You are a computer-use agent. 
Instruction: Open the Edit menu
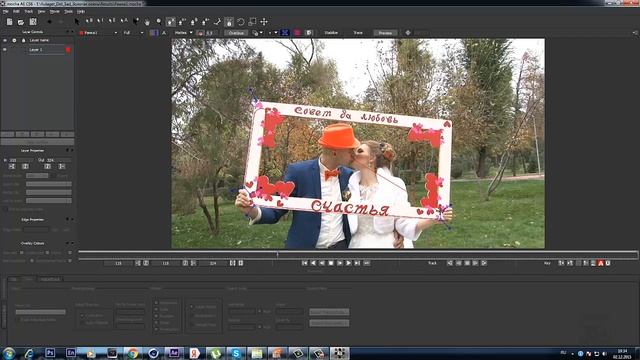click(16, 11)
